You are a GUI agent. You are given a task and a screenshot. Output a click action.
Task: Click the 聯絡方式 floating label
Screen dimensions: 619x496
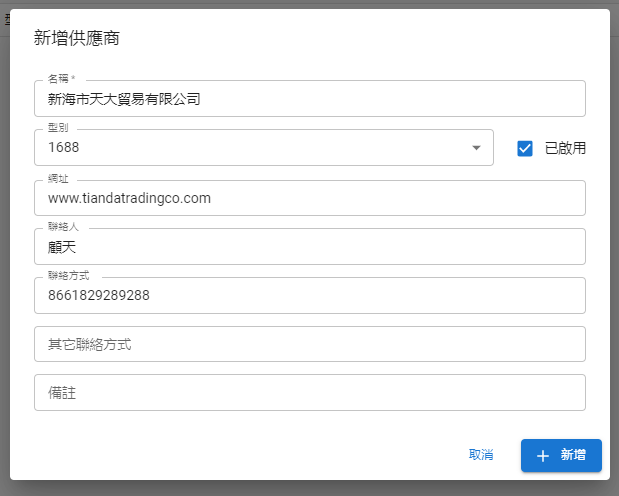pyautogui.click(x=69, y=275)
